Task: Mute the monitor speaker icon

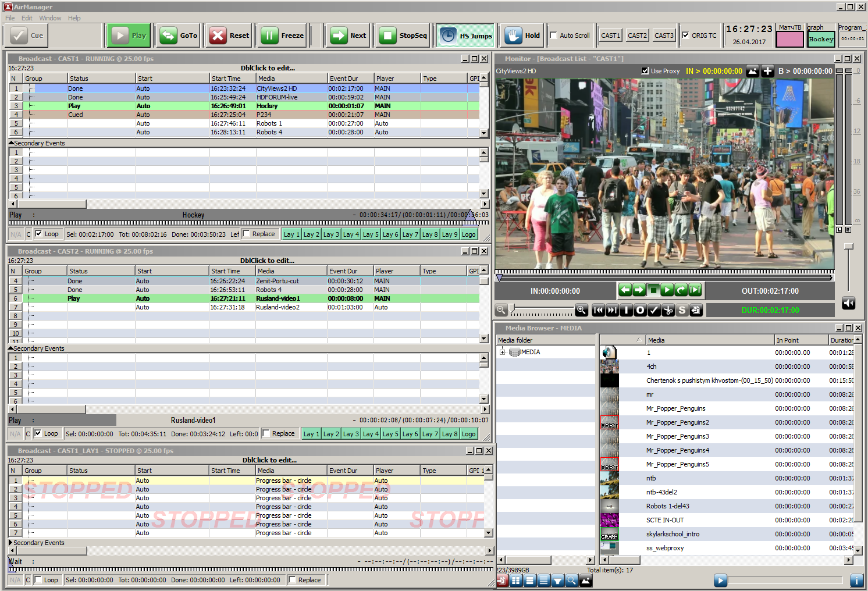Action: 849,303
